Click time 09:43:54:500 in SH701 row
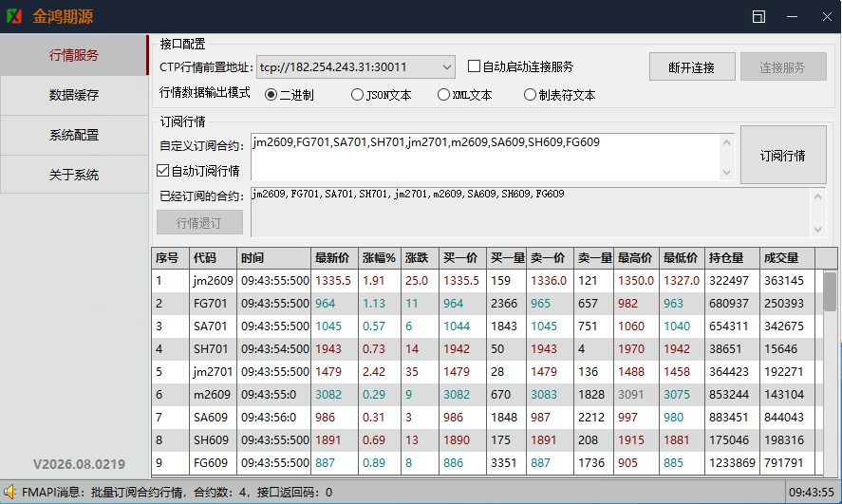Viewport: 842px width, 504px height. click(275, 349)
